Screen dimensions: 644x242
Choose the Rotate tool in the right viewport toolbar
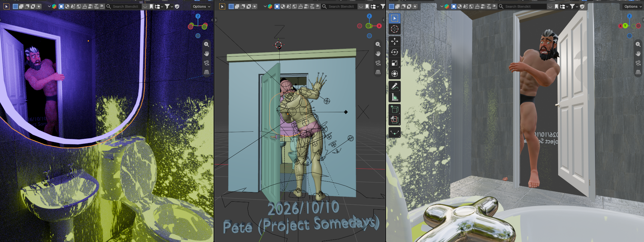(394, 52)
